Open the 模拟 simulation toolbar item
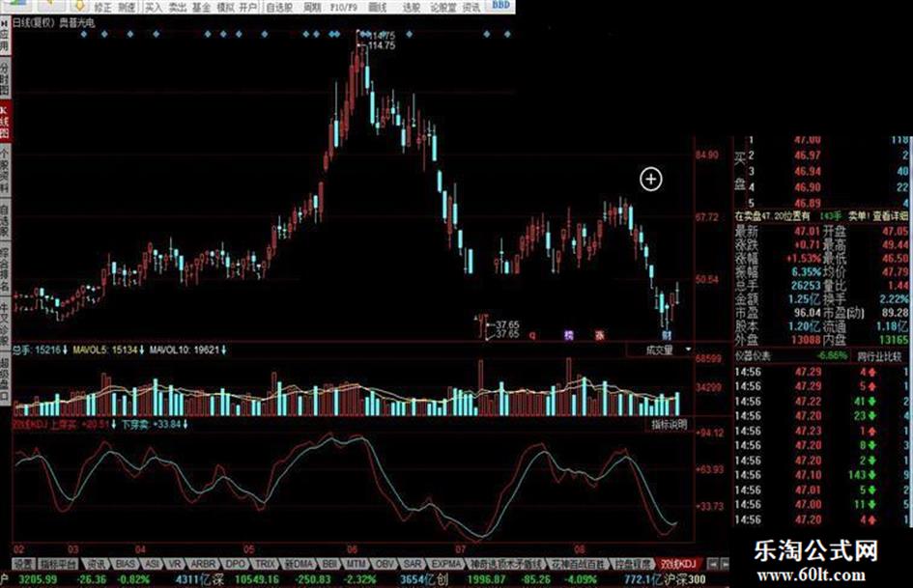 pos(224,7)
